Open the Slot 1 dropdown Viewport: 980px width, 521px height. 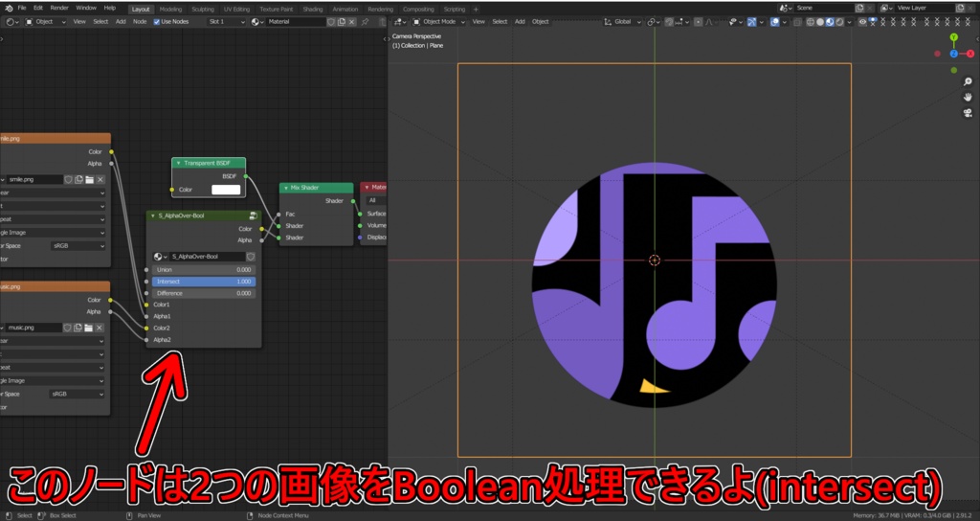[x=226, y=21]
